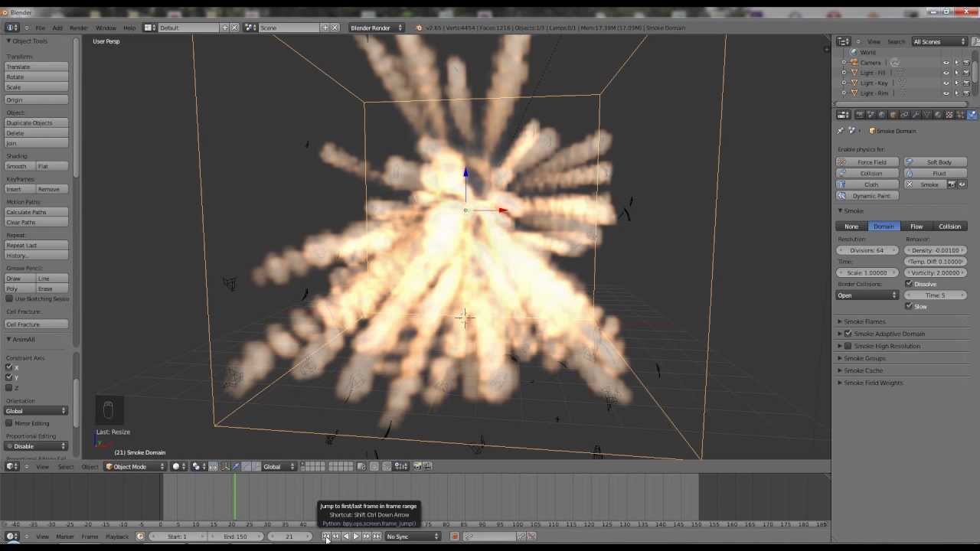
Task: Expand the Smoke Groups panel
Action: coord(864,358)
